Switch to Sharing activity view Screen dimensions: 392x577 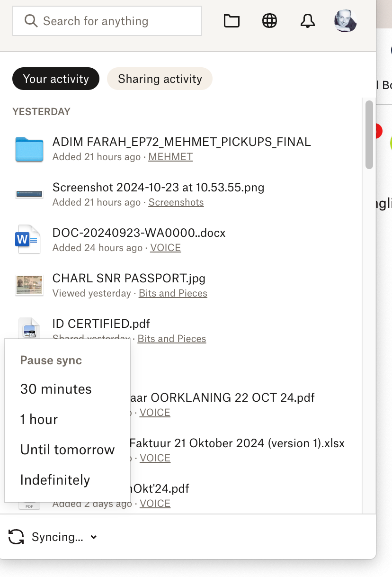click(x=160, y=79)
